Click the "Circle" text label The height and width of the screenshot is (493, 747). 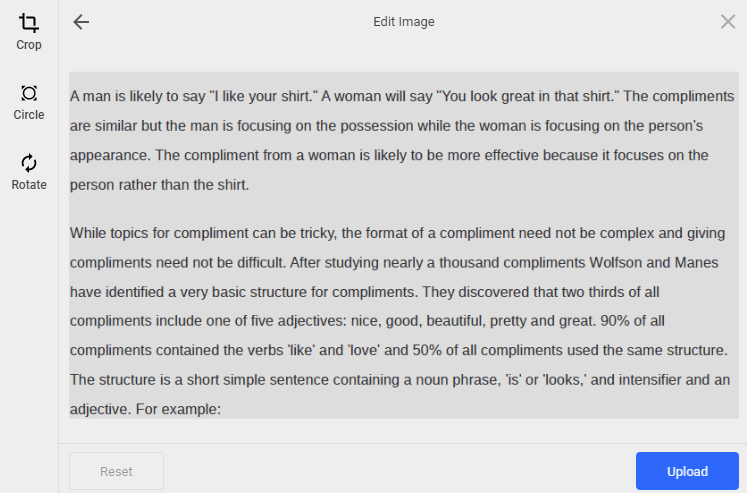pyautogui.click(x=29, y=115)
